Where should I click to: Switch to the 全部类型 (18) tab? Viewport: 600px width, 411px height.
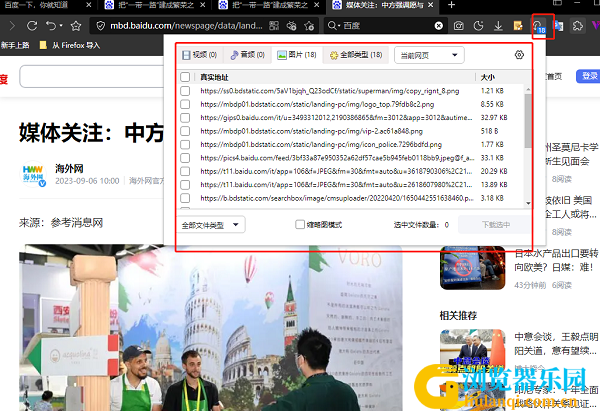tap(356, 55)
